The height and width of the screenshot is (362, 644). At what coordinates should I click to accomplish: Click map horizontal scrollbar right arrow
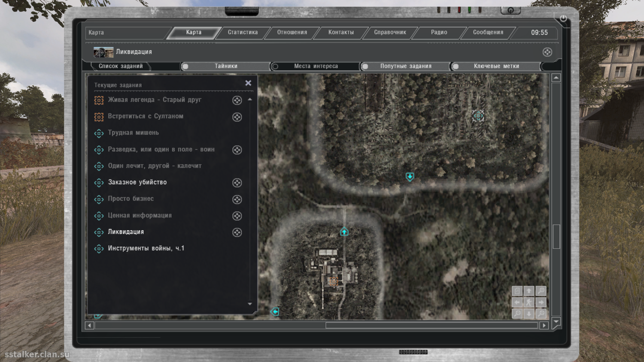point(544,326)
